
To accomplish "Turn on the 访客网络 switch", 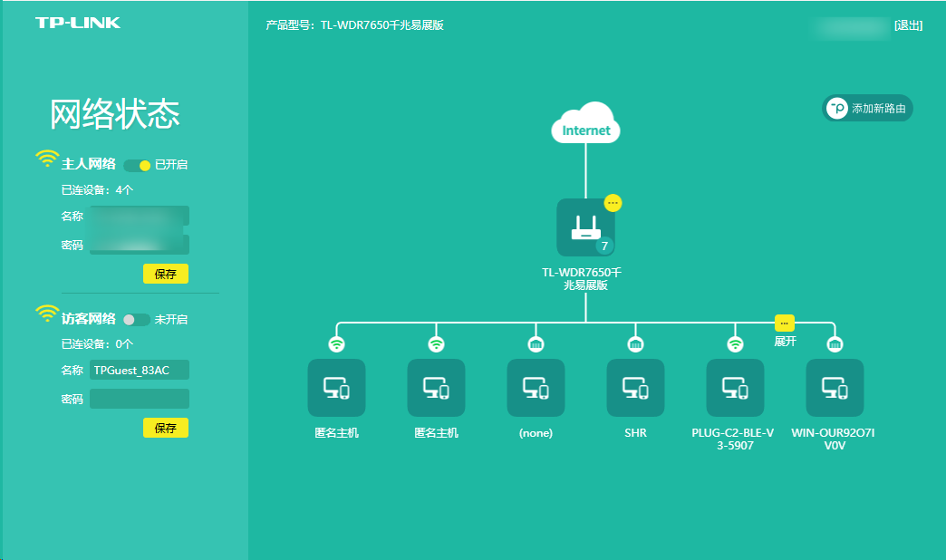I will 137,320.
